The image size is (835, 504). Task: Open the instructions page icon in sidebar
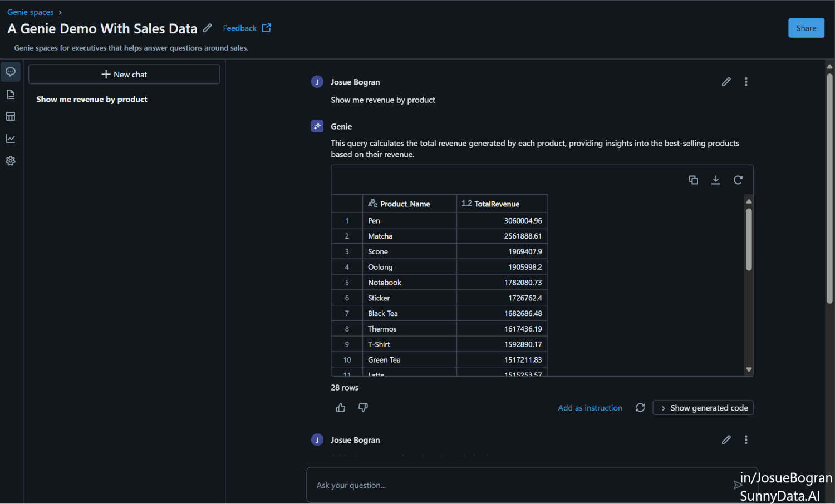tap(11, 93)
